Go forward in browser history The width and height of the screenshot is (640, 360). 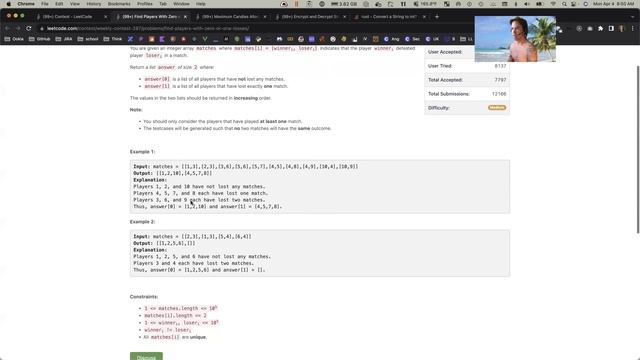coord(18,29)
